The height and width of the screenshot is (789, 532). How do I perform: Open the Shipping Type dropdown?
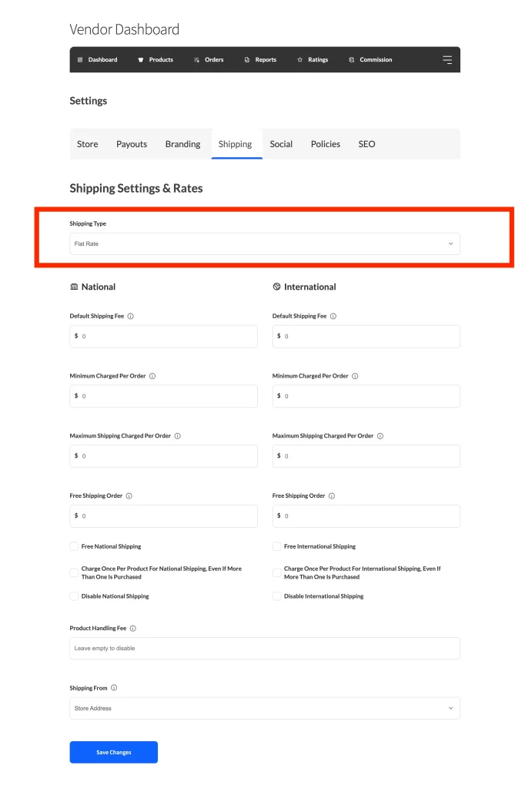point(265,244)
